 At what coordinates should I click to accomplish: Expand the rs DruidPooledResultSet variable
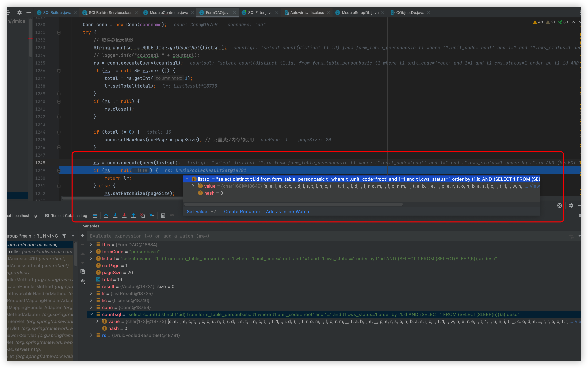(x=91, y=335)
